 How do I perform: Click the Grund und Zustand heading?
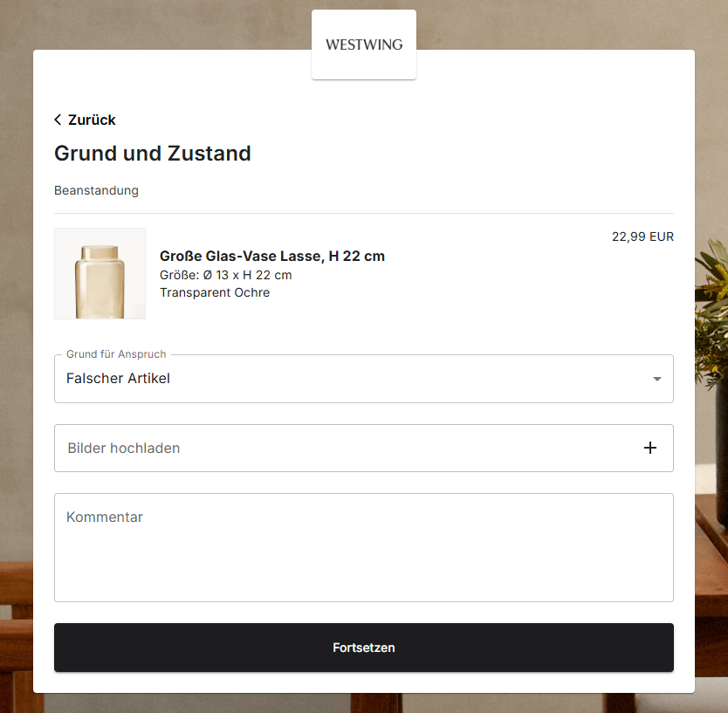click(152, 154)
